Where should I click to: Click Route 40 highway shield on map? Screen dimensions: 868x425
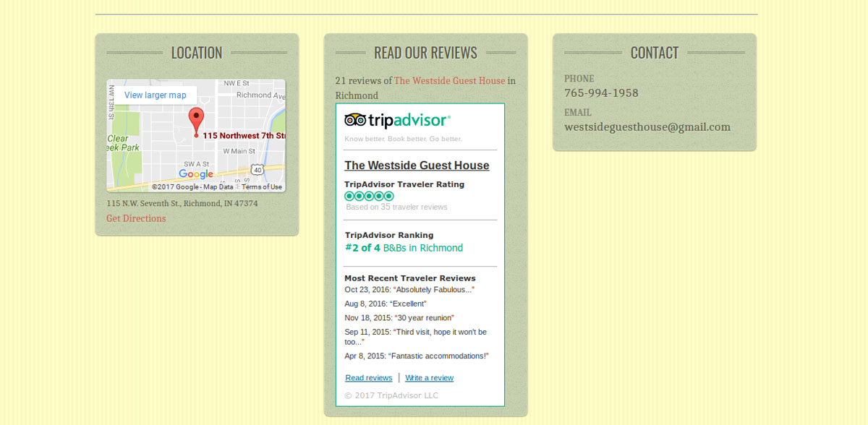(258, 169)
